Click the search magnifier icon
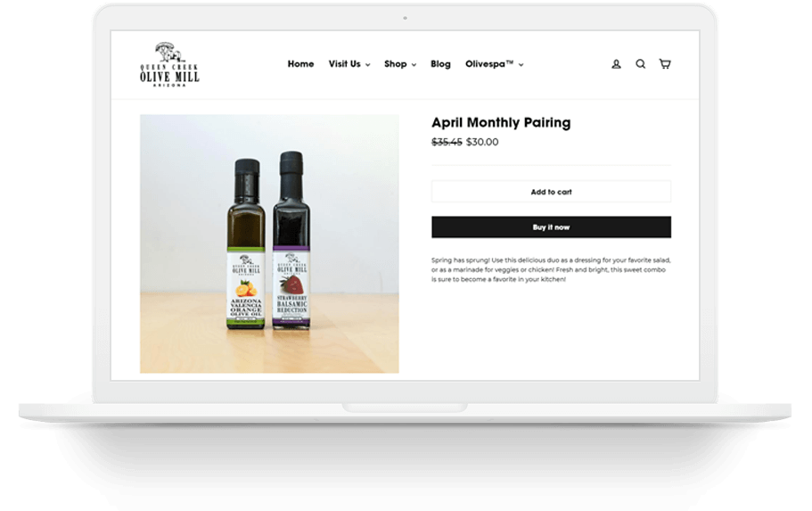 641,64
